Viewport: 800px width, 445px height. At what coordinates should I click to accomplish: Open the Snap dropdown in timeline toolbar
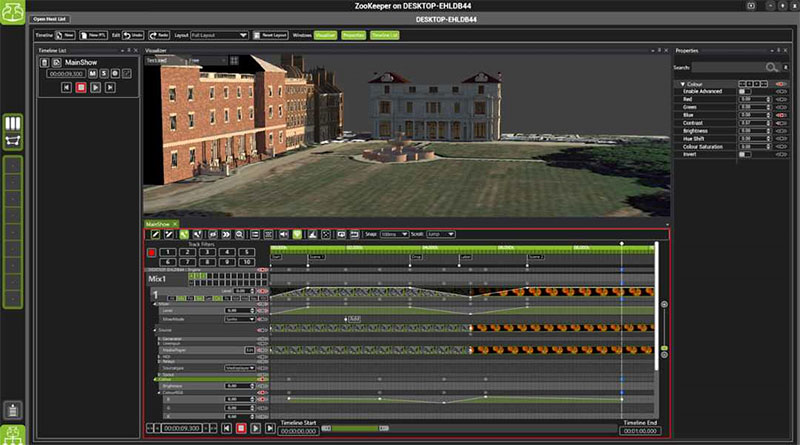[x=393, y=234]
